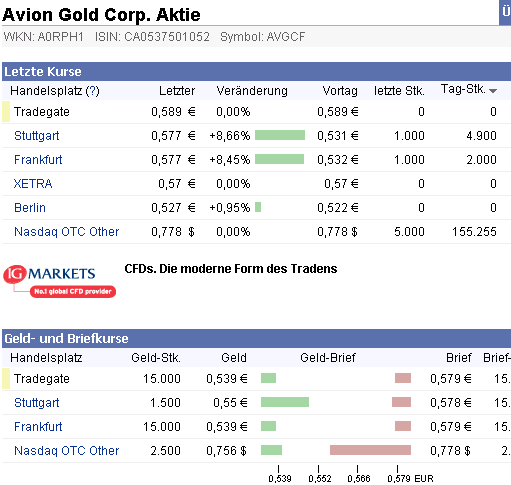Screen dimensions: 511x485
Task: Click Stuttgart Brief price 0,578 €
Action: click(451, 403)
